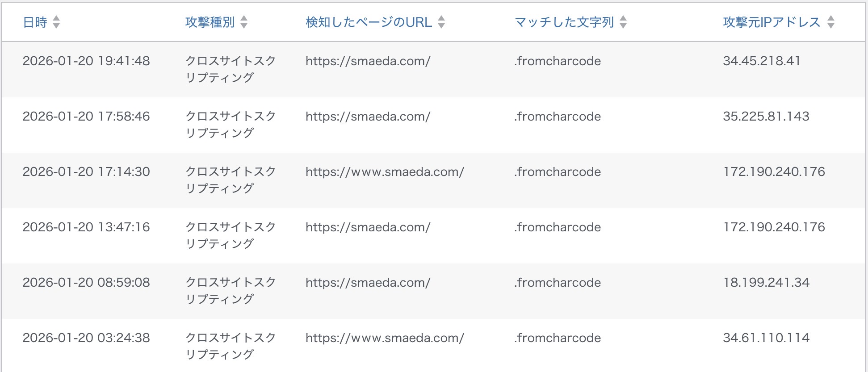Click 攻撃元IPアドレス column header text

(772, 22)
